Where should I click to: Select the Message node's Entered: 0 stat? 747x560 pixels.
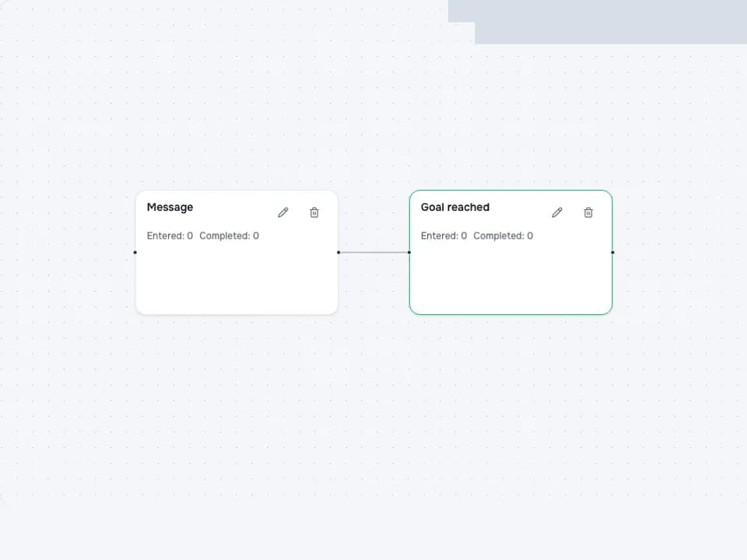click(x=170, y=236)
